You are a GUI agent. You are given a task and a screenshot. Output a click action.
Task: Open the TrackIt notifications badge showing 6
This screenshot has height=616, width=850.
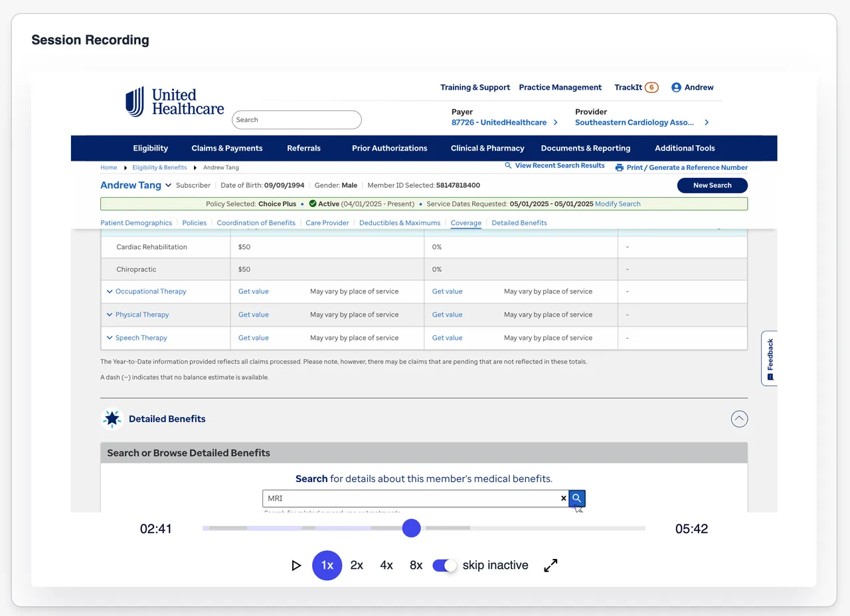(x=651, y=88)
